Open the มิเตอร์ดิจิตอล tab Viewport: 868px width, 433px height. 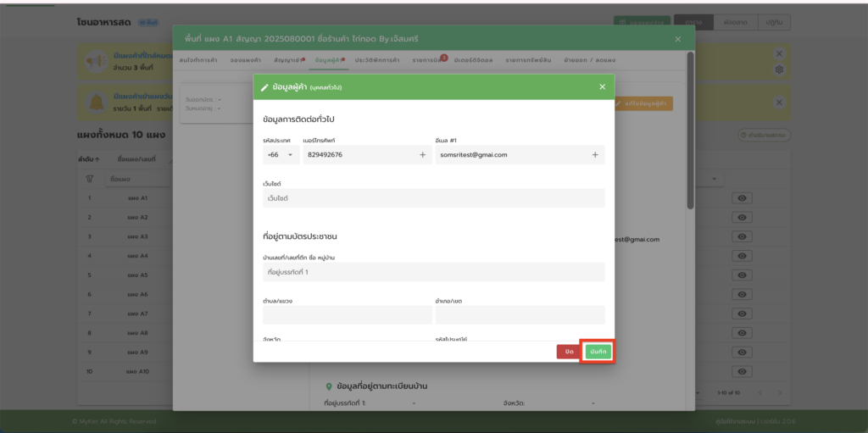click(473, 60)
